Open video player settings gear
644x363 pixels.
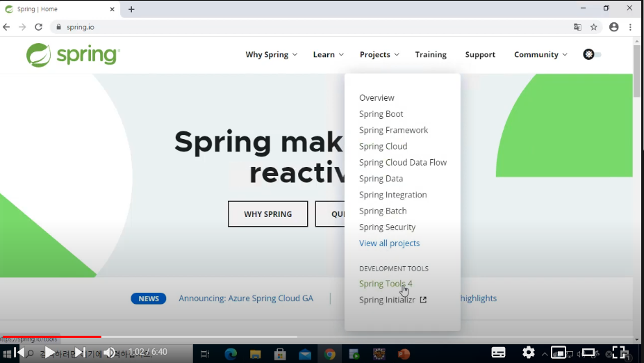529,353
